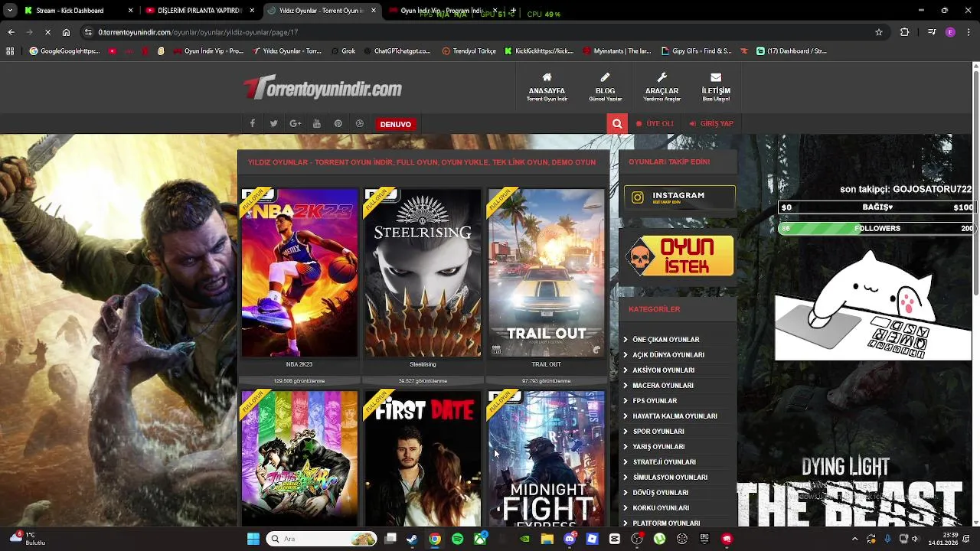Open First Date game cover
The height and width of the screenshot is (551, 980).
[x=423, y=458]
